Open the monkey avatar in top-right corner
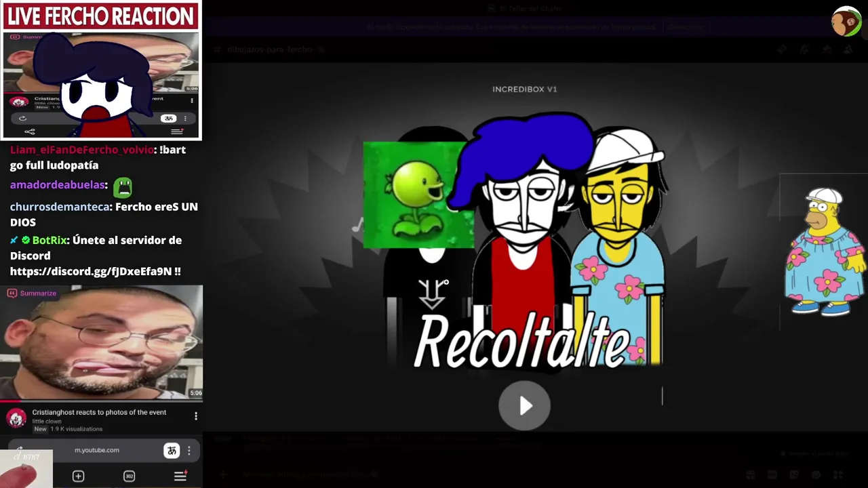868x488 pixels. pos(846,22)
